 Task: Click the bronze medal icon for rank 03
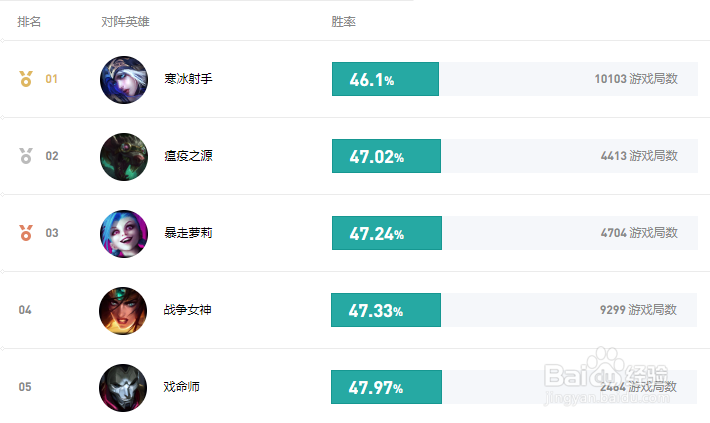(x=26, y=233)
